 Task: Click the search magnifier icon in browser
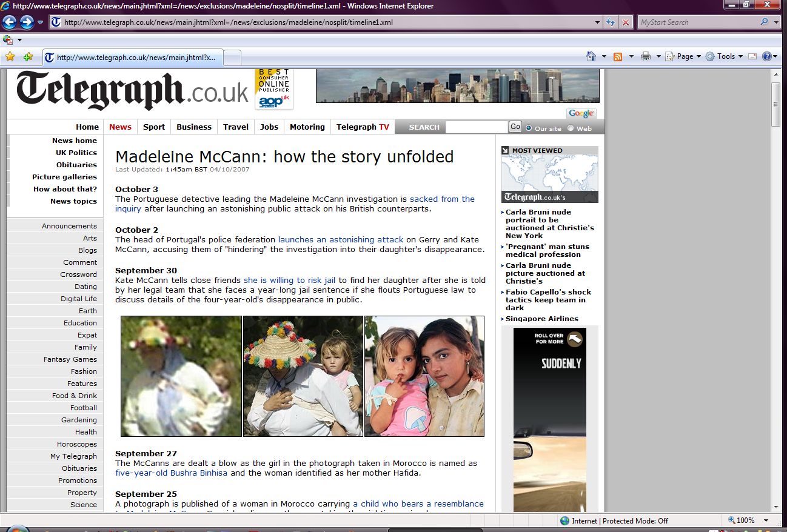pos(764,22)
